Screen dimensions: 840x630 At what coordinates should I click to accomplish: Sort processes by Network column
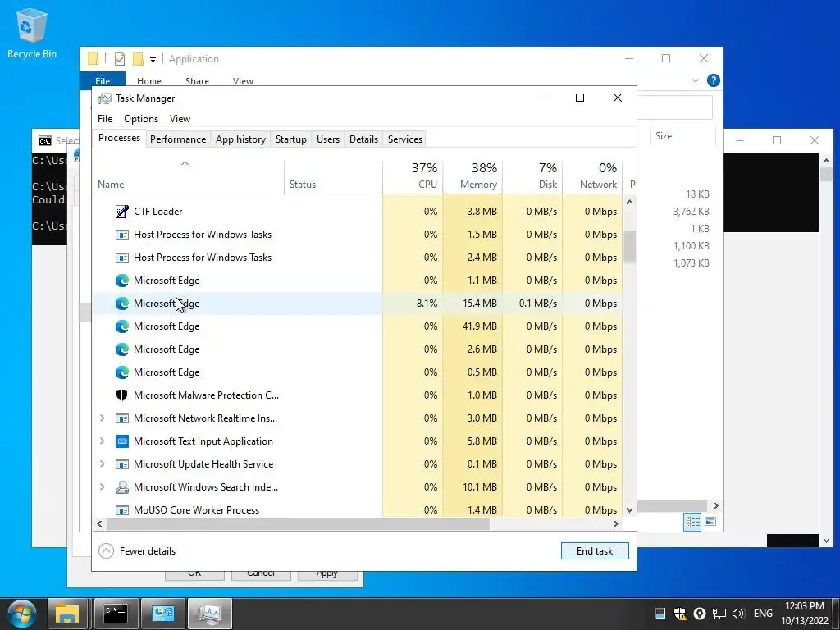coord(592,177)
